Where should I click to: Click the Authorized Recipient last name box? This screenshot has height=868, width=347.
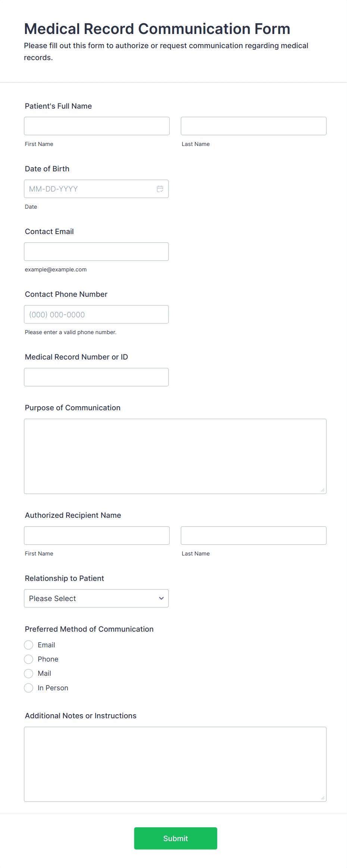pyautogui.click(x=253, y=535)
